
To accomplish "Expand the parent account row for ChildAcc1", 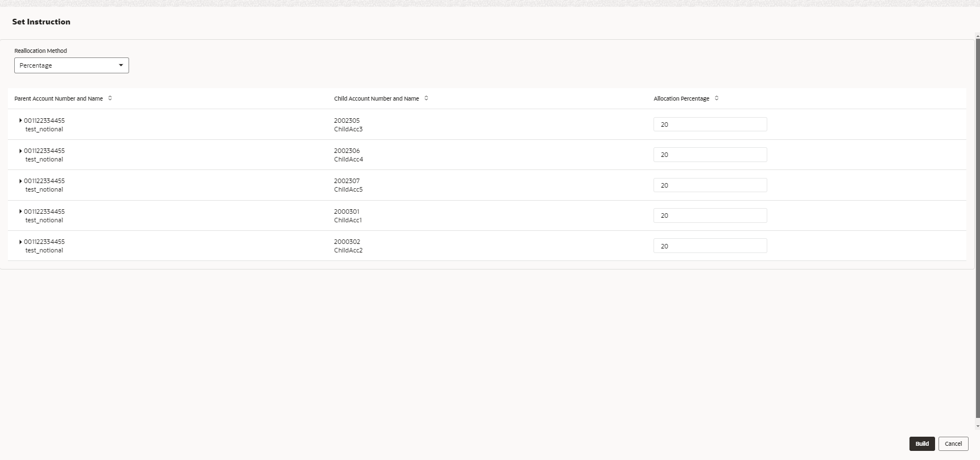I will 20,212.
